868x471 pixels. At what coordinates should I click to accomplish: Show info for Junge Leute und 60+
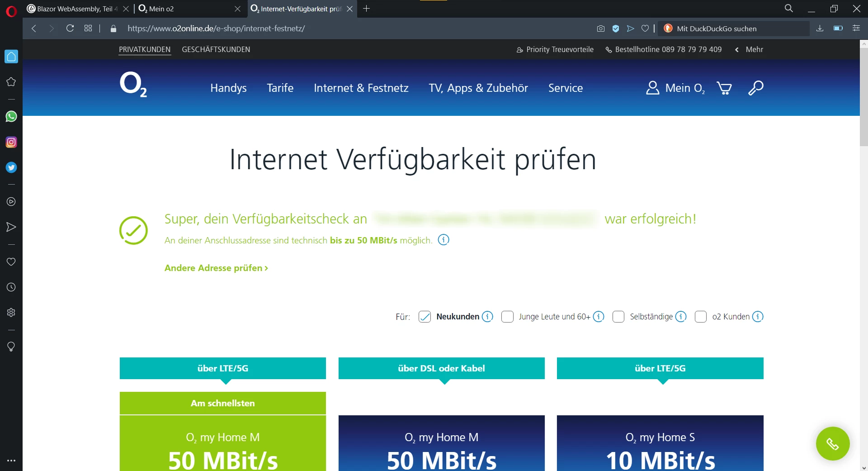coord(599,317)
